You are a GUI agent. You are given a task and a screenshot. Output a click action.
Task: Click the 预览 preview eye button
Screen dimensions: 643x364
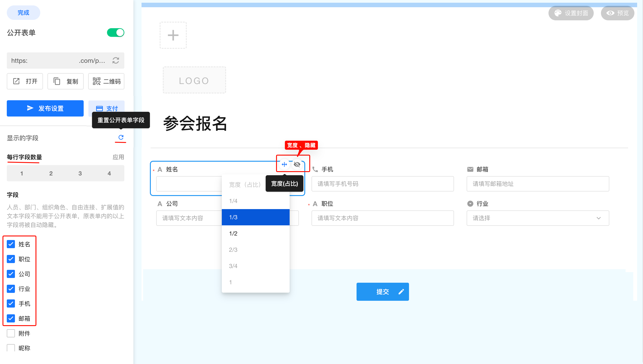(617, 13)
